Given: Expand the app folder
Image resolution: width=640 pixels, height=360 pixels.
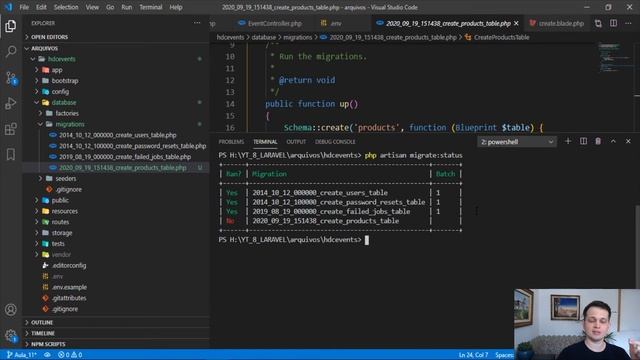Looking at the screenshot, I should tap(57, 70).
